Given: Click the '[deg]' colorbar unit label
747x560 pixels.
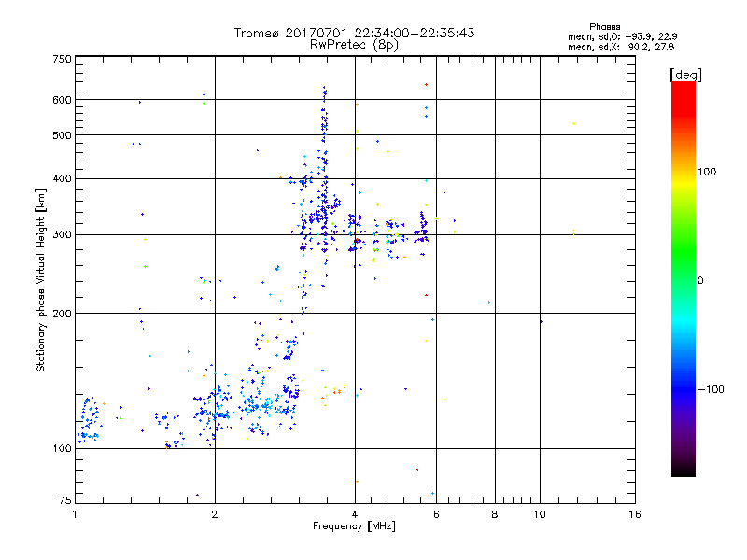Looking at the screenshot, I should (x=685, y=75).
